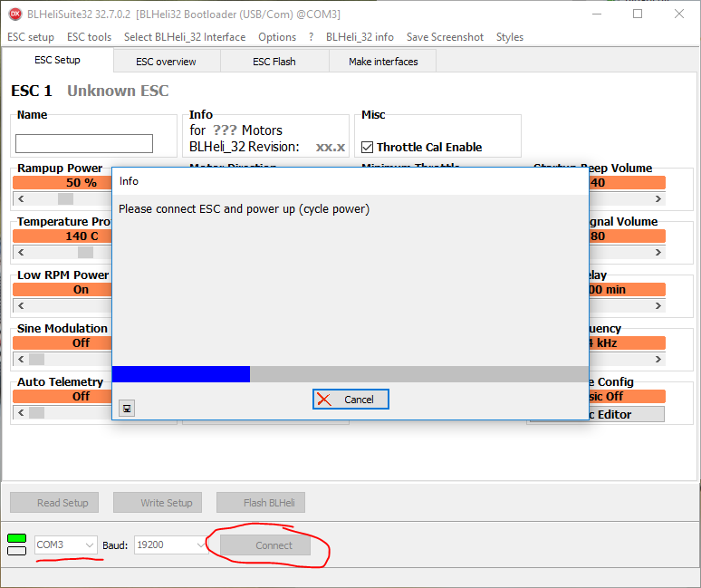Screen dimensions: 701x588
Task: Click PWM Frequency slider right arrow
Action: [658, 359]
